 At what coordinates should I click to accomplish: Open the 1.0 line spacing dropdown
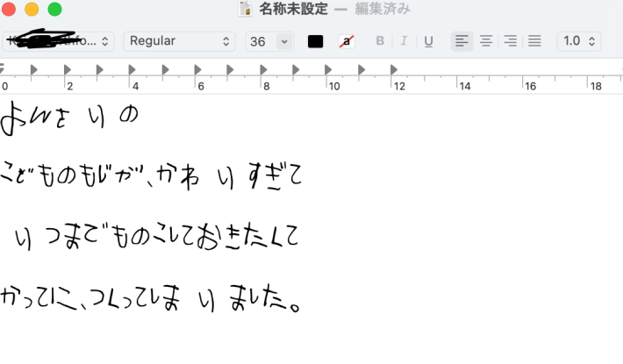[x=579, y=41]
